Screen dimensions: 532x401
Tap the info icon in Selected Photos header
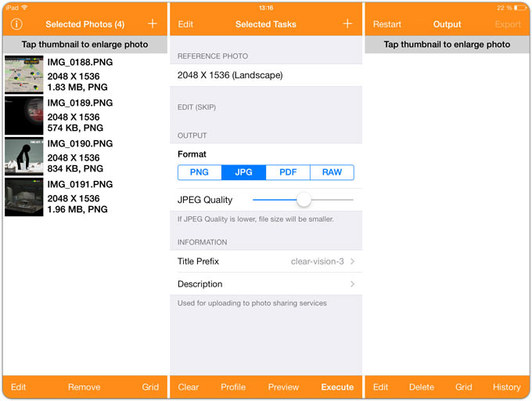coord(16,24)
